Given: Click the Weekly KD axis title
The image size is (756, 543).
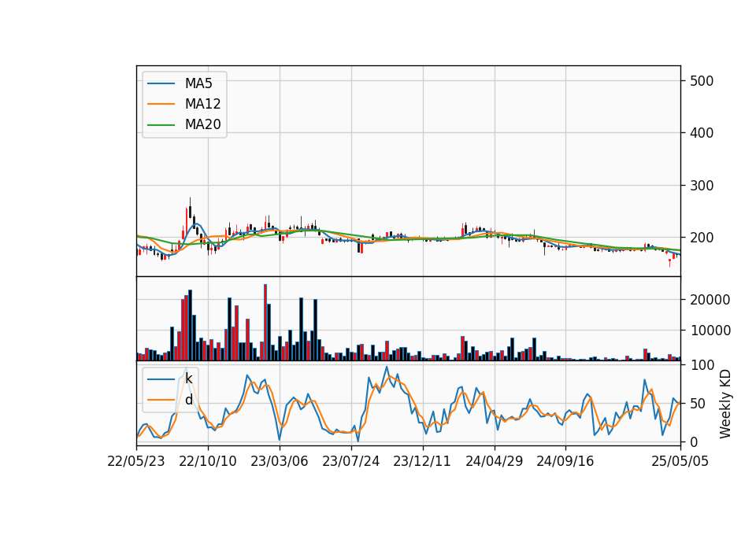Looking at the screenshot, I should pyautogui.click(x=724, y=404).
